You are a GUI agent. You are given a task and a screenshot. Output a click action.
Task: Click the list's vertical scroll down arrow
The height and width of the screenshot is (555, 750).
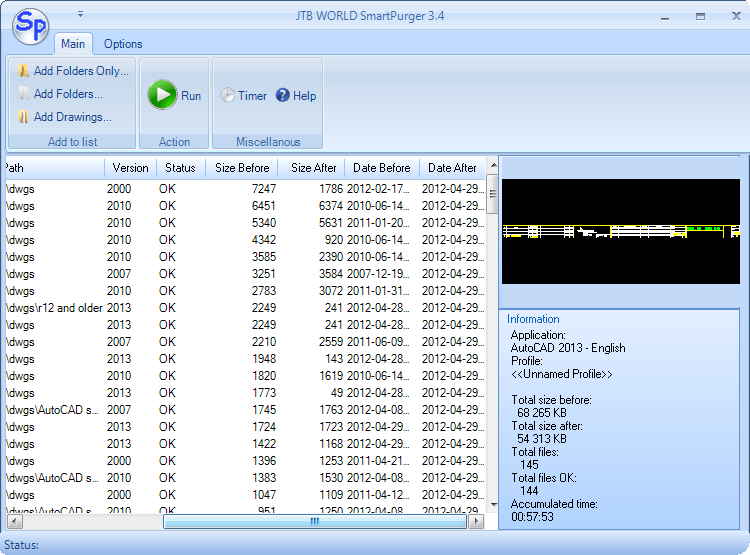[x=494, y=504]
